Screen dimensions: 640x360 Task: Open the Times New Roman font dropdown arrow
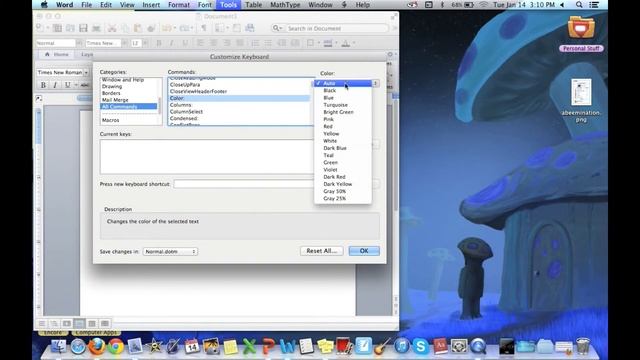86,73
